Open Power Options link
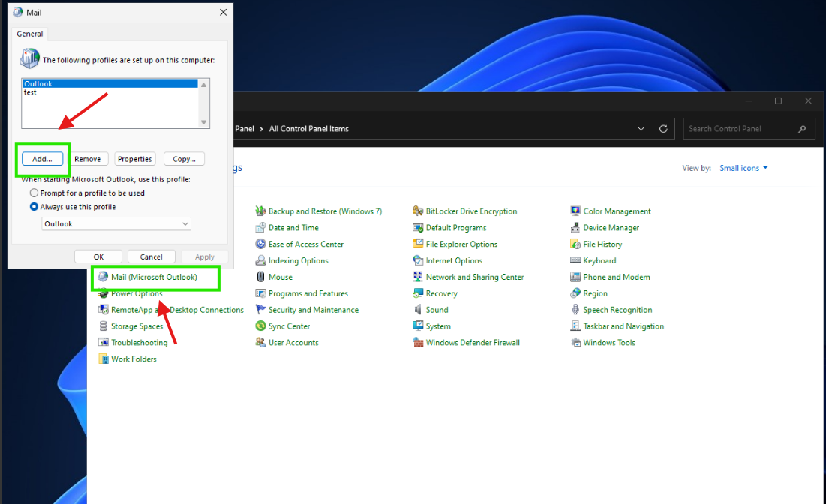Image resolution: width=826 pixels, height=504 pixels. pyautogui.click(x=137, y=293)
